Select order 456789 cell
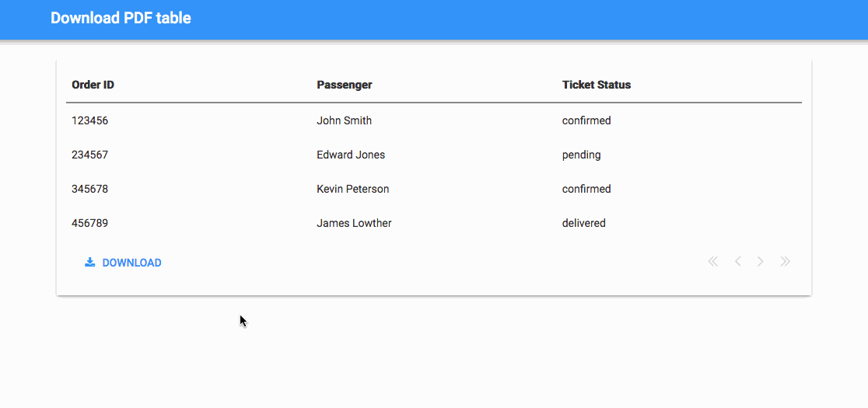Screen dimensions: 868x408 pyautogui.click(x=89, y=223)
